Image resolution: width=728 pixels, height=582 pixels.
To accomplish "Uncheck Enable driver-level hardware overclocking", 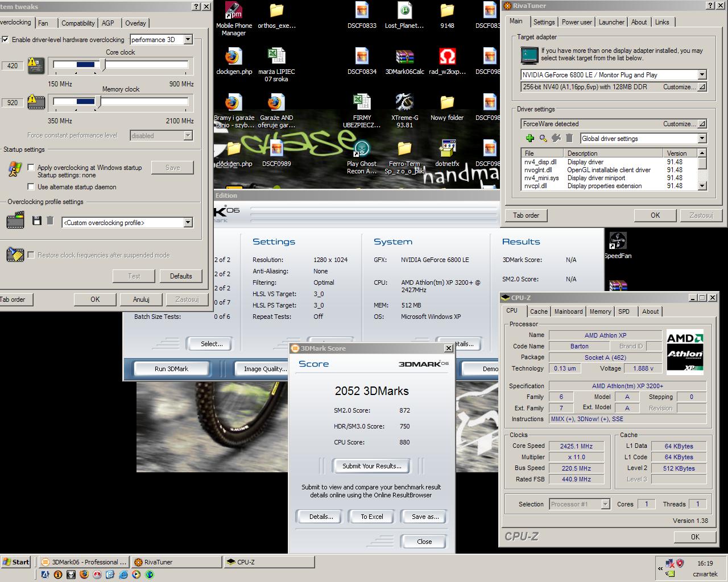I will (x=6, y=40).
